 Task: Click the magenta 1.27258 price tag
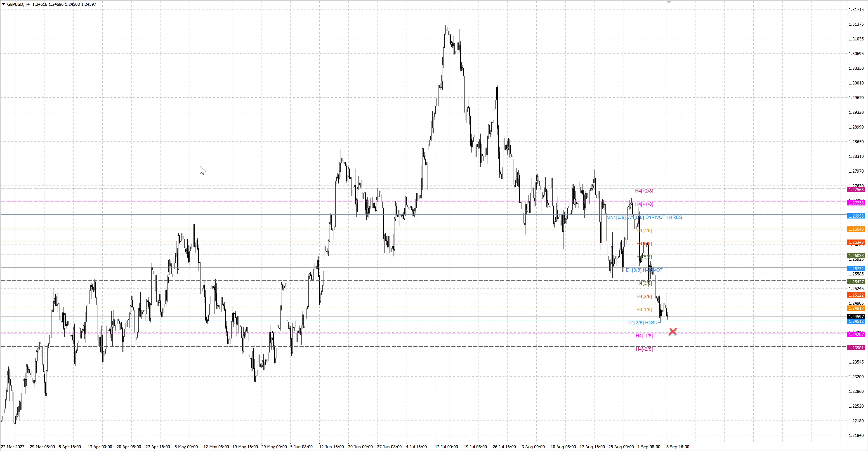856,203
